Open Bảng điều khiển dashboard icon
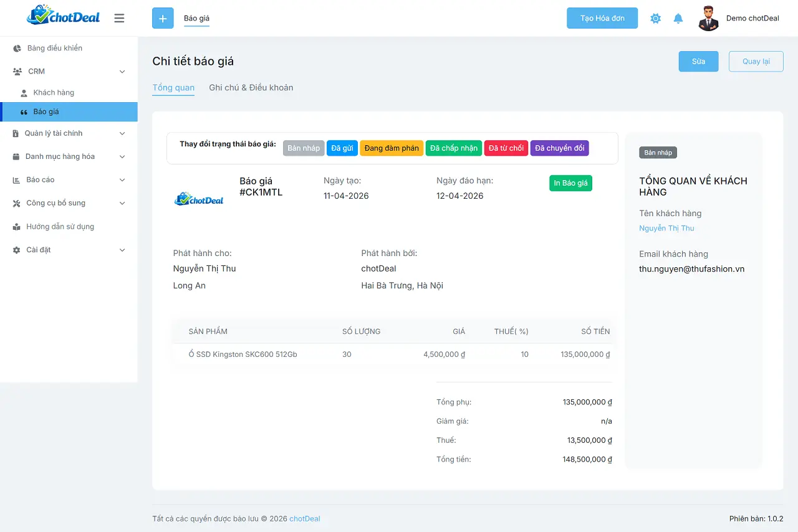The image size is (798, 532). tap(17, 49)
